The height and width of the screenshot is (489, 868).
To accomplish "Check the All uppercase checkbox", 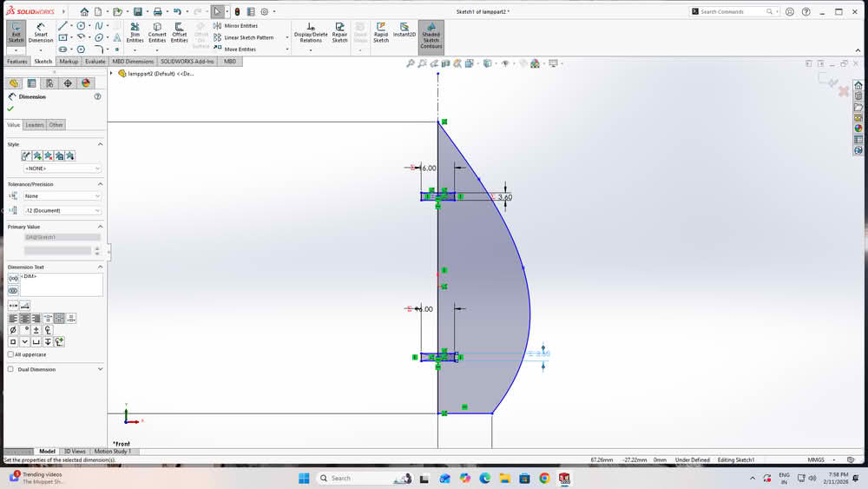I will tap(10, 354).
